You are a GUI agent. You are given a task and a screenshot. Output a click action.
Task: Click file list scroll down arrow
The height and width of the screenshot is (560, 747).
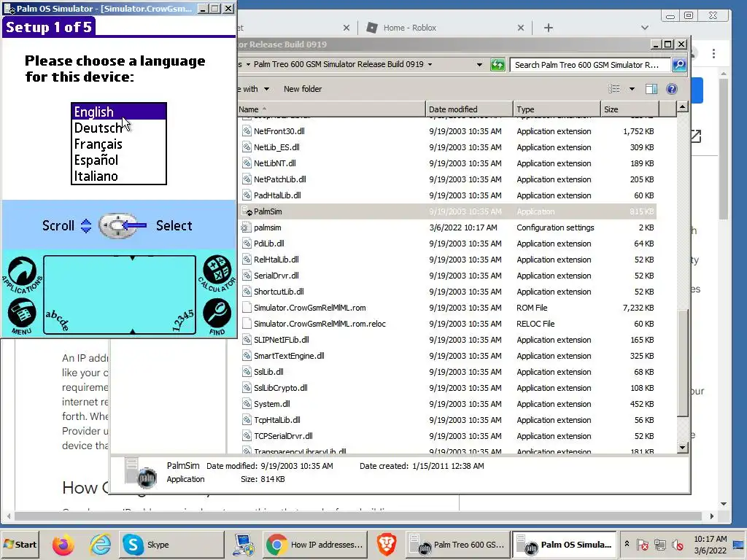click(x=682, y=447)
